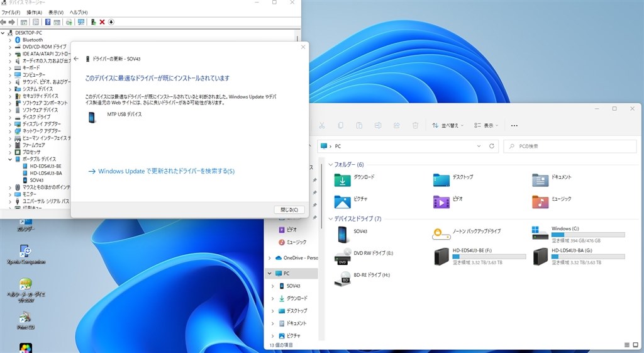
Task: Select the Xperia Companion desktop shortcut
Action: (26, 254)
